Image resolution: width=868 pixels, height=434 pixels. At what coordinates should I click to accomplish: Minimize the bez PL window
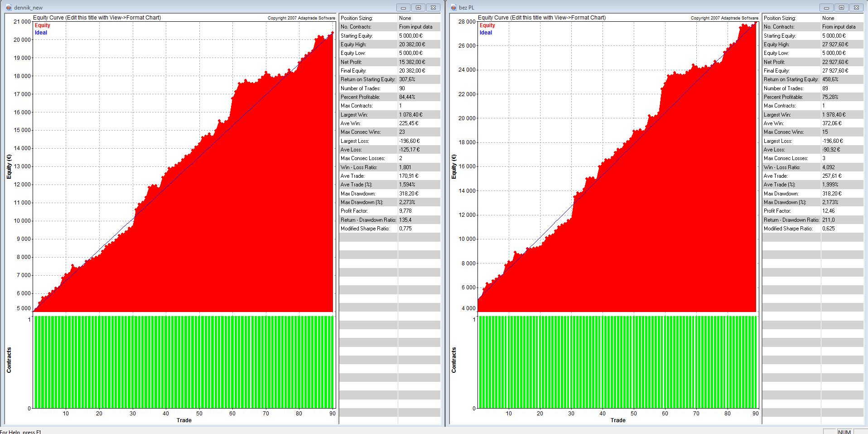tap(826, 7)
